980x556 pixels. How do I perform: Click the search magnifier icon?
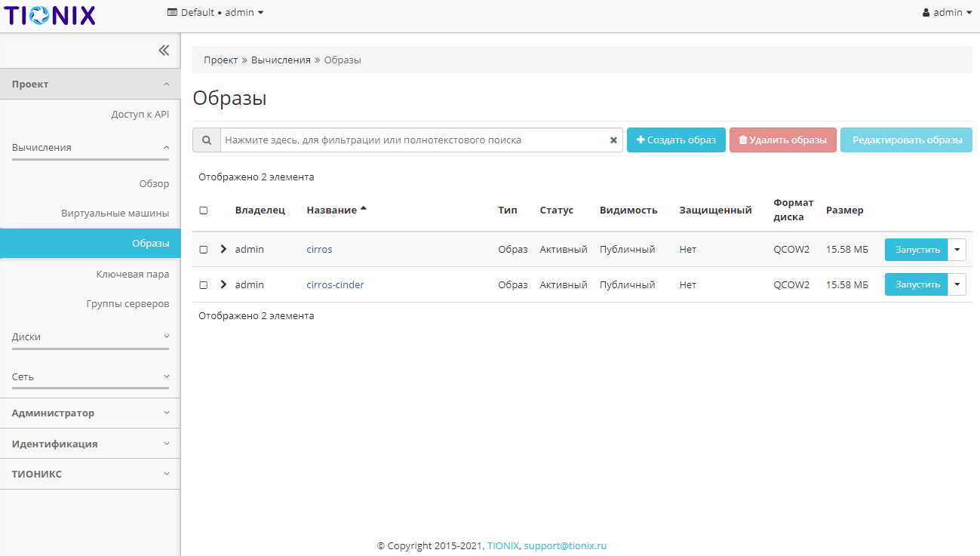click(x=206, y=140)
